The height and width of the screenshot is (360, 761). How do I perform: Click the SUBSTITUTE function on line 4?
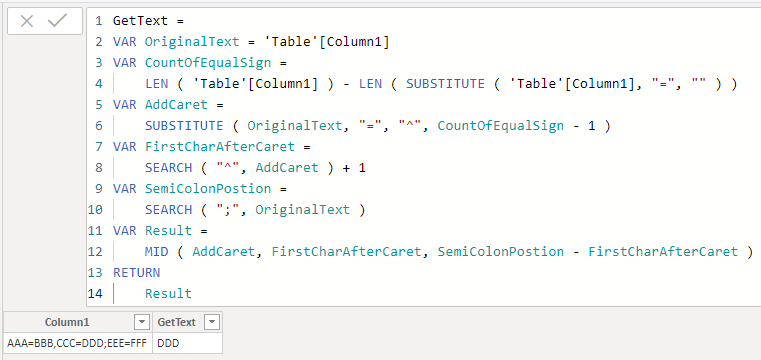[x=445, y=84]
